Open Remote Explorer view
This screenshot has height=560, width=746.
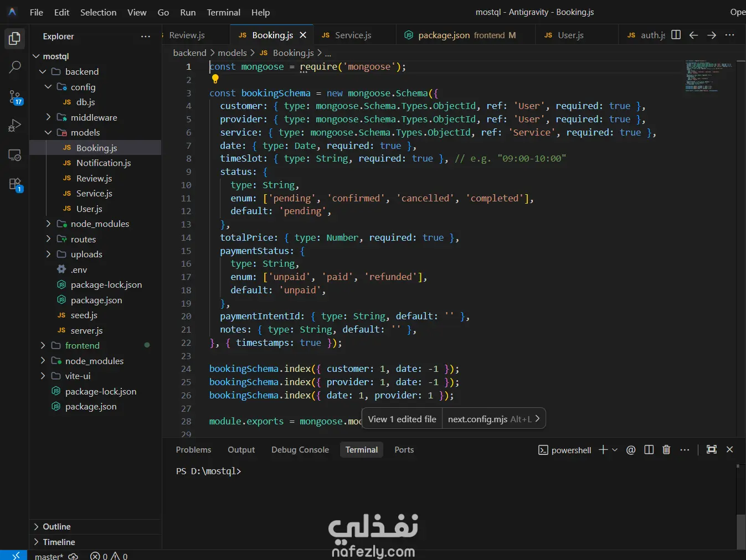coord(15,155)
